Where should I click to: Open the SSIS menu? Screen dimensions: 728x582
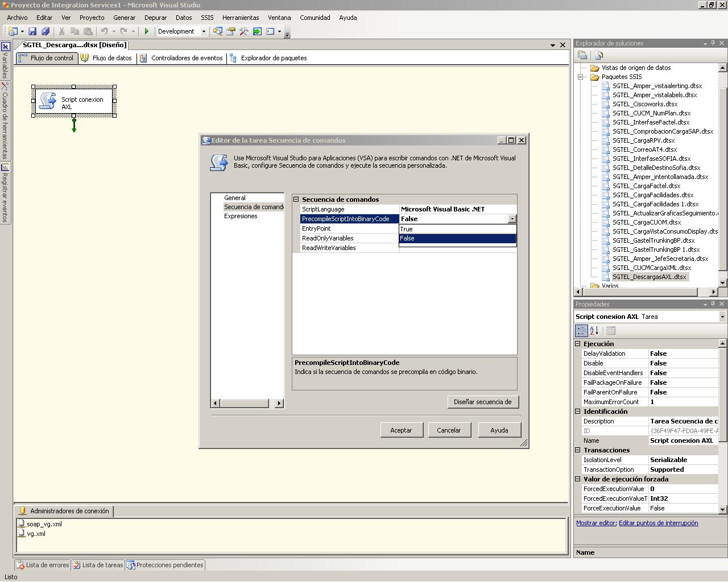[206, 18]
